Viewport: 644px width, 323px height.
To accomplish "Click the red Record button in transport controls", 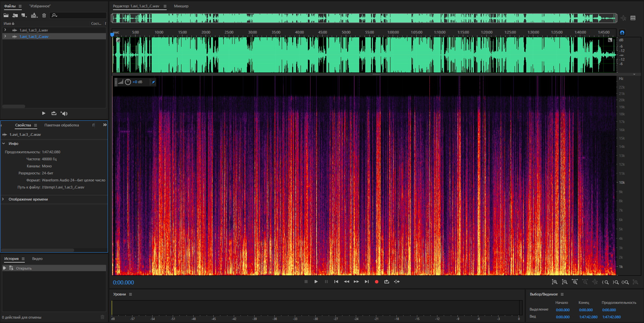I will (376, 282).
